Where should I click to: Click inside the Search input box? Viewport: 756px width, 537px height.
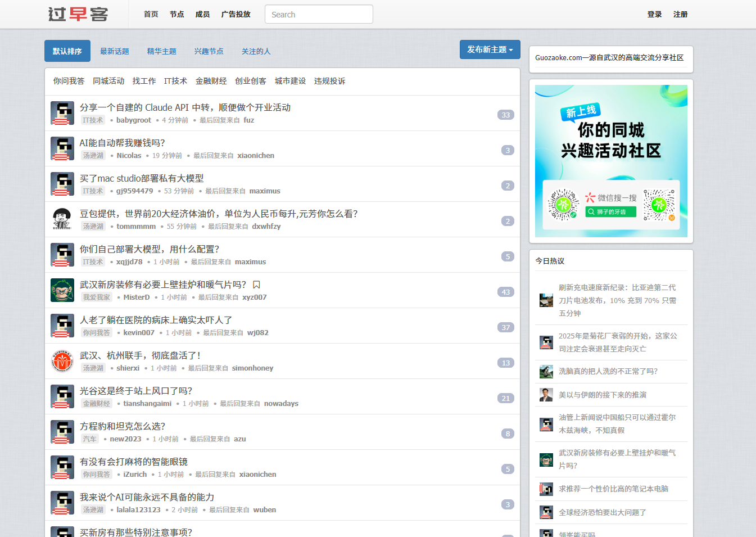pyautogui.click(x=319, y=14)
